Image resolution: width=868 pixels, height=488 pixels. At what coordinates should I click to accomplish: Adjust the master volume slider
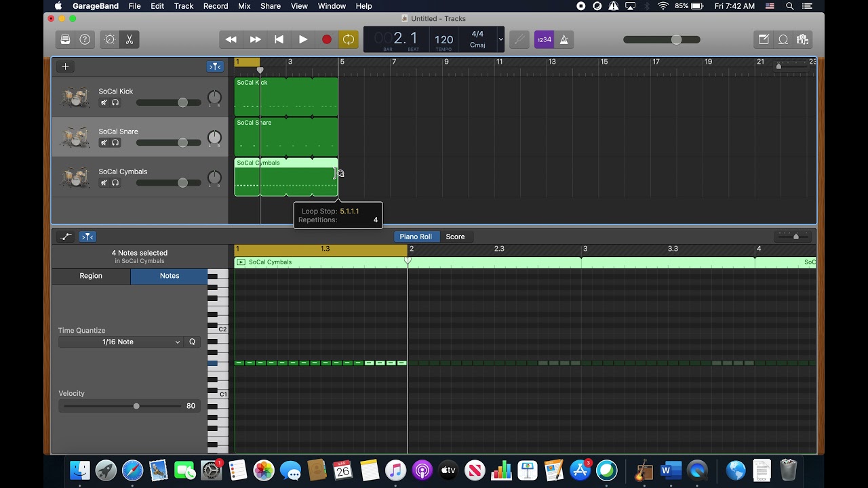(661, 39)
